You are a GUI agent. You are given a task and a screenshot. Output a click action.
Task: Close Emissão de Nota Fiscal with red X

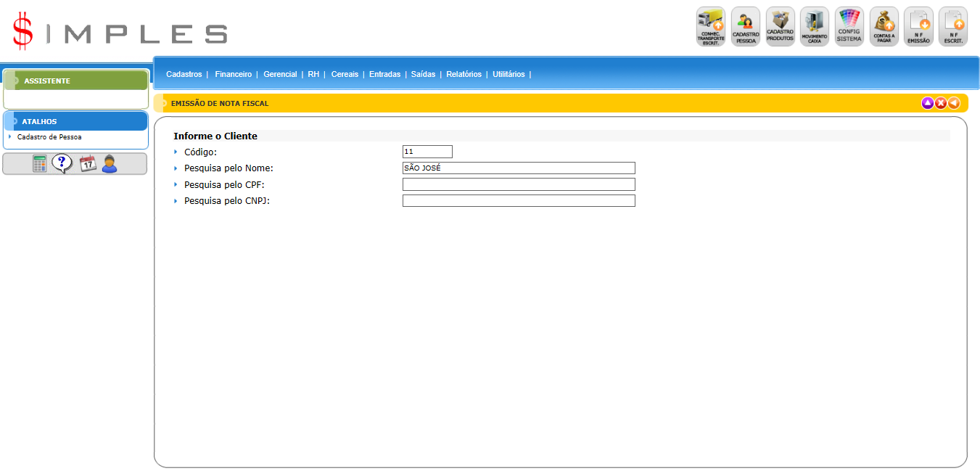pos(940,103)
